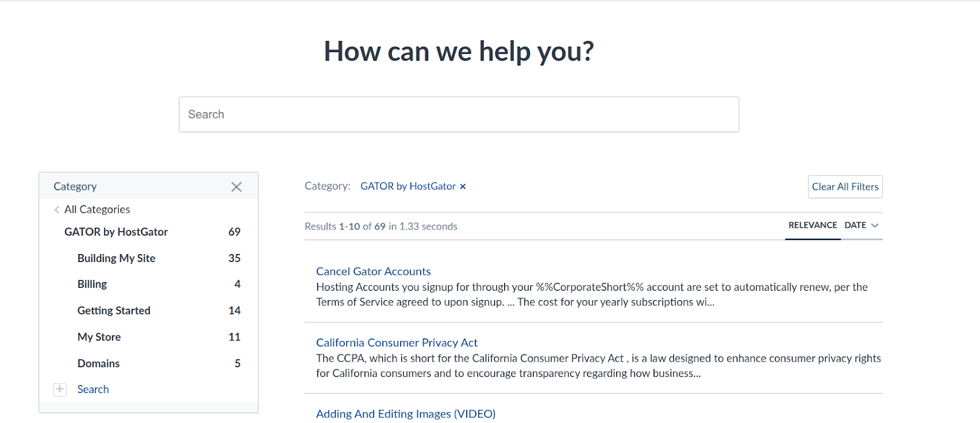
Task: Open the Cancel Gator Accounts article
Action: click(x=373, y=271)
